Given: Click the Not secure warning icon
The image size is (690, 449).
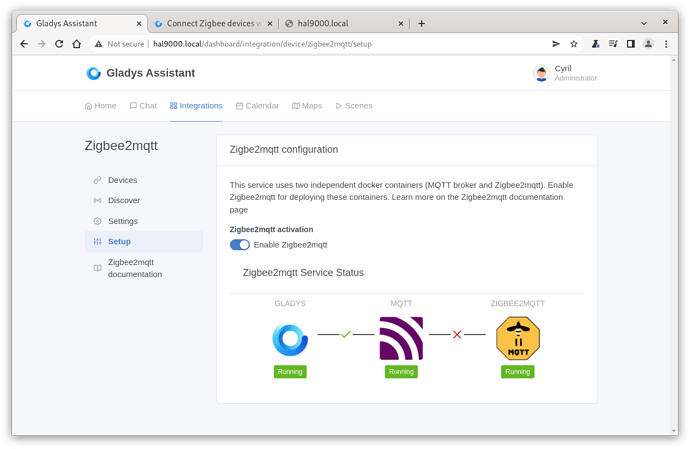Looking at the screenshot, I should [99, 44].
